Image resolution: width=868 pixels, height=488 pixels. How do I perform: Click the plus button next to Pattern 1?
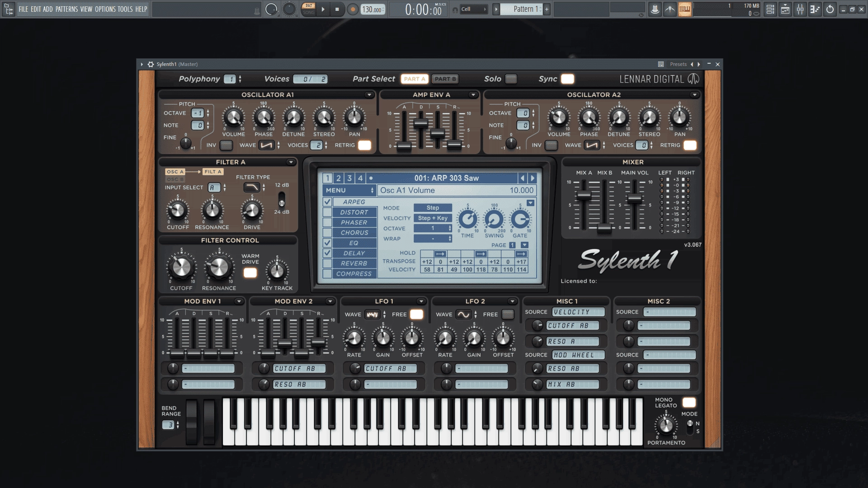547,9
